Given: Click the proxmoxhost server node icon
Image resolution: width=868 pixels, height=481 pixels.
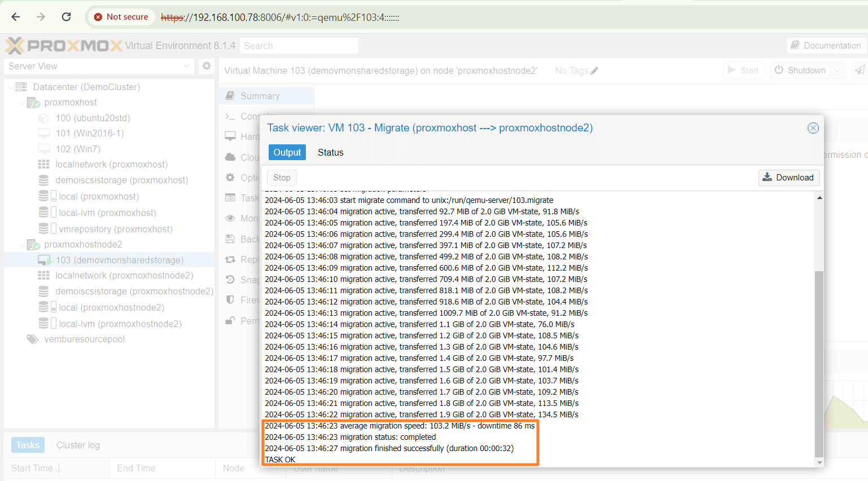Looking at the screenshot, I should coord(33,103).
